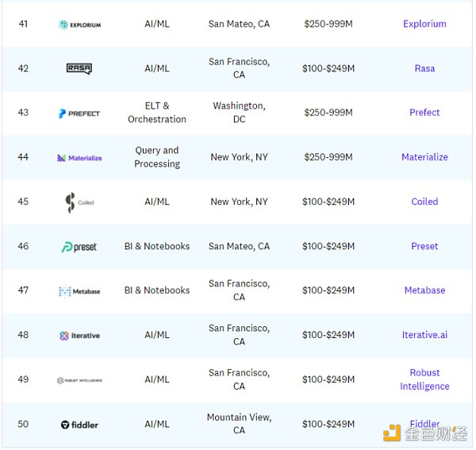This screenshot has width=476, height=450.
Task: Click AI/ML in the Rasa row
Action: coord(157,68)
